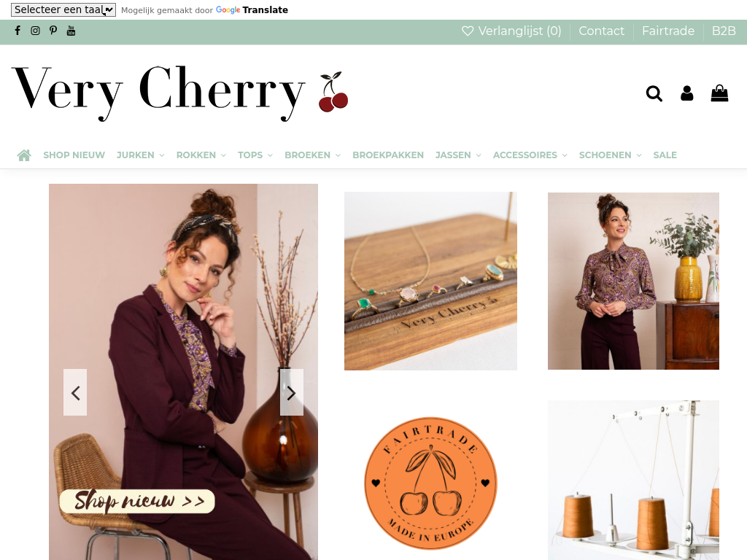Open the YouTube social icon
The image size is (747, 560).
coord(71,31)
